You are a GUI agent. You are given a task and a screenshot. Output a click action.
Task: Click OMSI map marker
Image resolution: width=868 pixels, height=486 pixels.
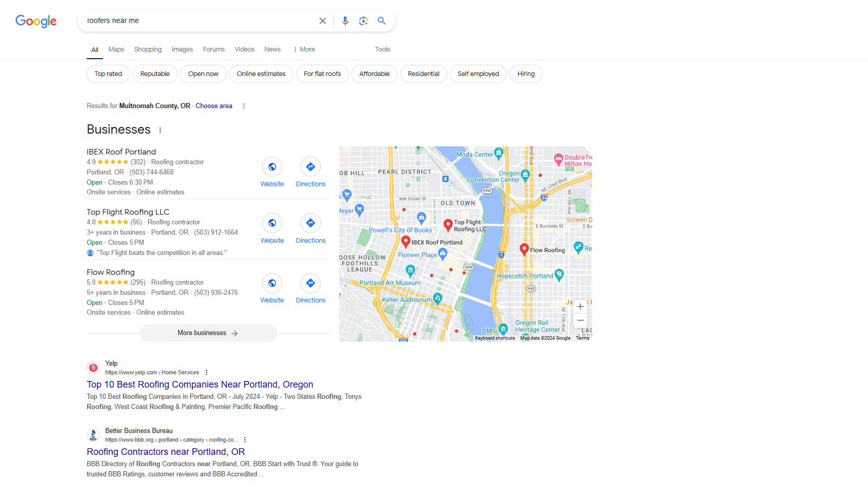503,329
